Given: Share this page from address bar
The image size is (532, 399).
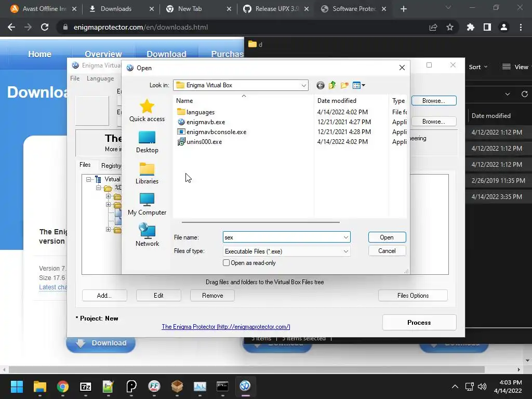Looking at the screenshot, I should 433,27.
